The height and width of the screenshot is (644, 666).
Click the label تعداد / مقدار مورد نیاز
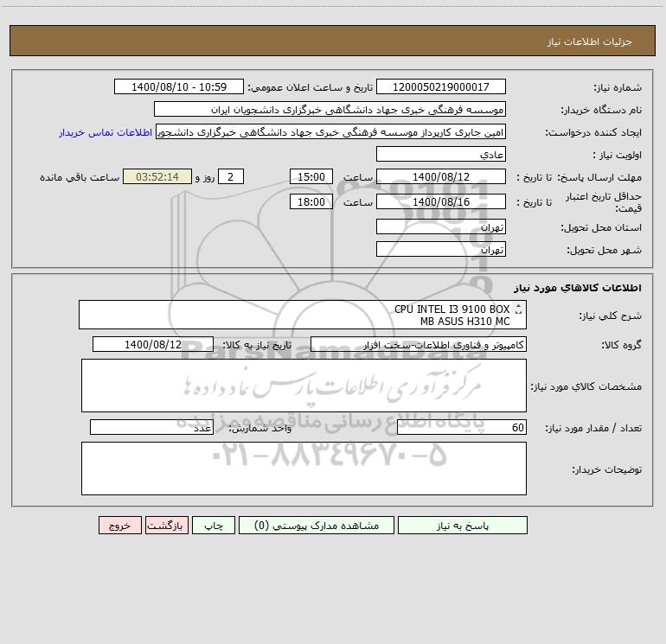click(593, 429)
